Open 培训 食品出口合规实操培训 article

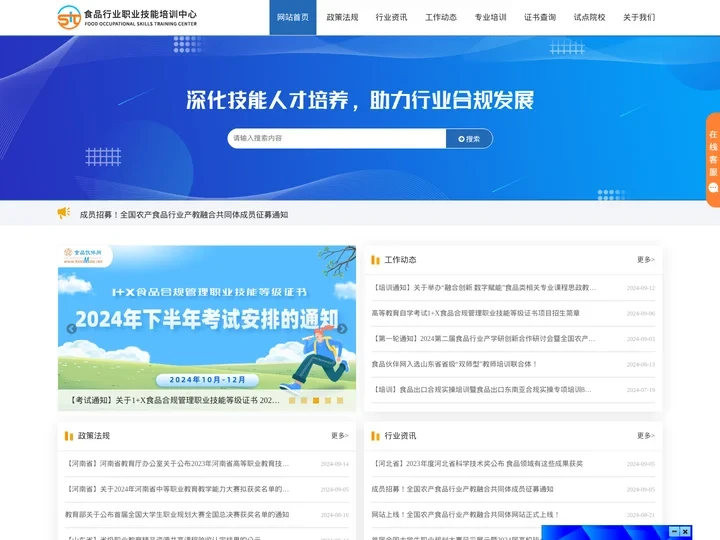482,389
